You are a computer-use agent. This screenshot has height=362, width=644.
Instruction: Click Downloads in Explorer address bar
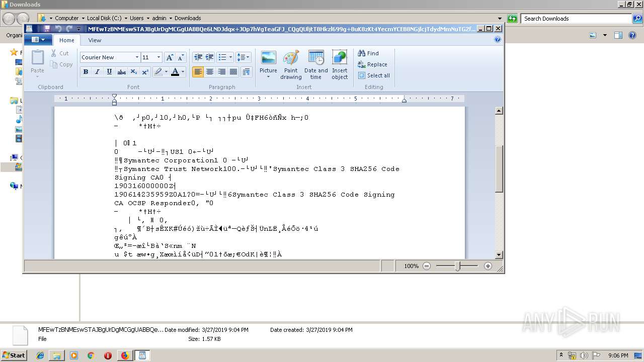pos(188,18)
